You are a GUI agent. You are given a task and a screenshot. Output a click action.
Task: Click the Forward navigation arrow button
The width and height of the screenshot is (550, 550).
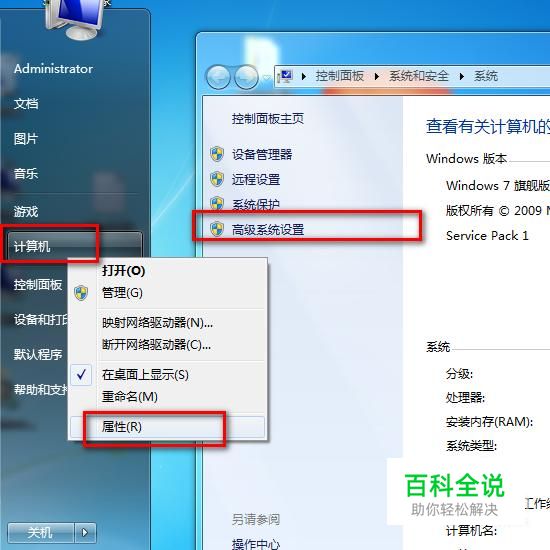point(246,77)
